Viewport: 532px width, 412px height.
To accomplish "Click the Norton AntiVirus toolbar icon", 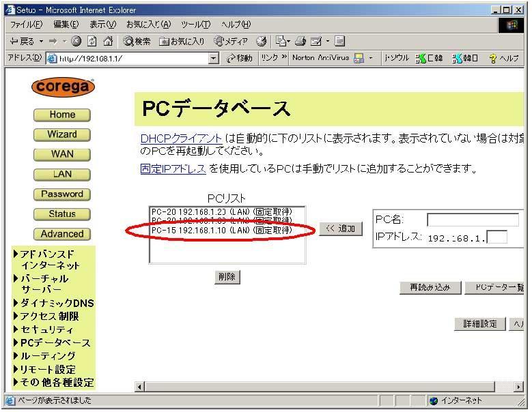I will (x=359, y=59).
